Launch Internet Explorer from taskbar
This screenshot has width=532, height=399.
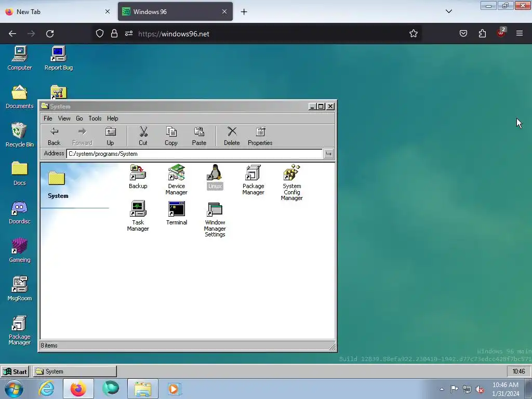[46, 389]
